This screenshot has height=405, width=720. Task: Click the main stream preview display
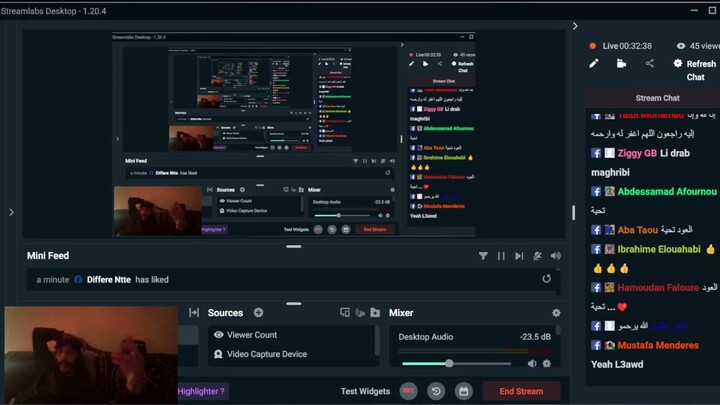tap(293, 134)
